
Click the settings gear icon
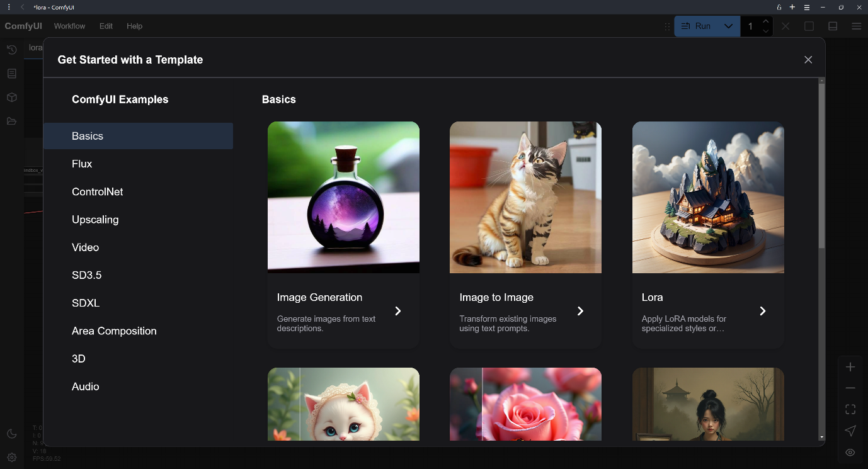[11, 458]
